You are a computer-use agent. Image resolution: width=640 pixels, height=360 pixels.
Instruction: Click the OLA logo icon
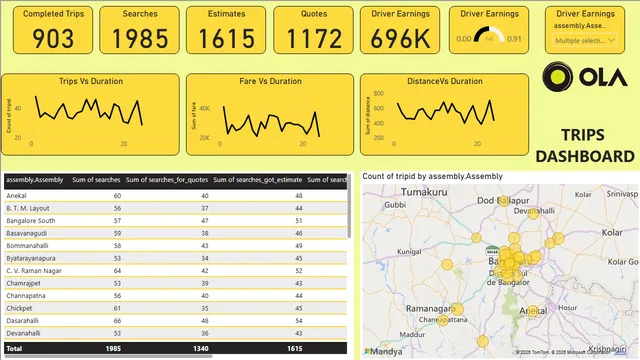pos(557,76)
